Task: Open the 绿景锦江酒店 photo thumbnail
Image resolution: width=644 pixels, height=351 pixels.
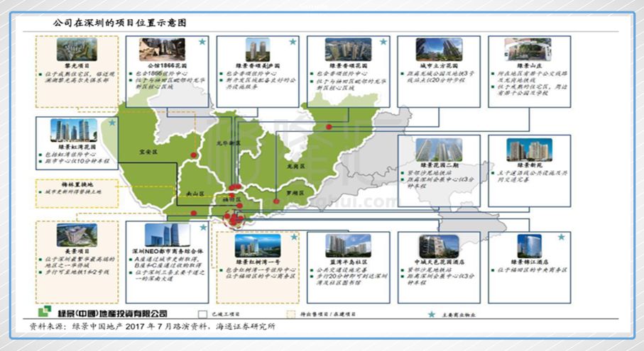Action: point(530,245)
